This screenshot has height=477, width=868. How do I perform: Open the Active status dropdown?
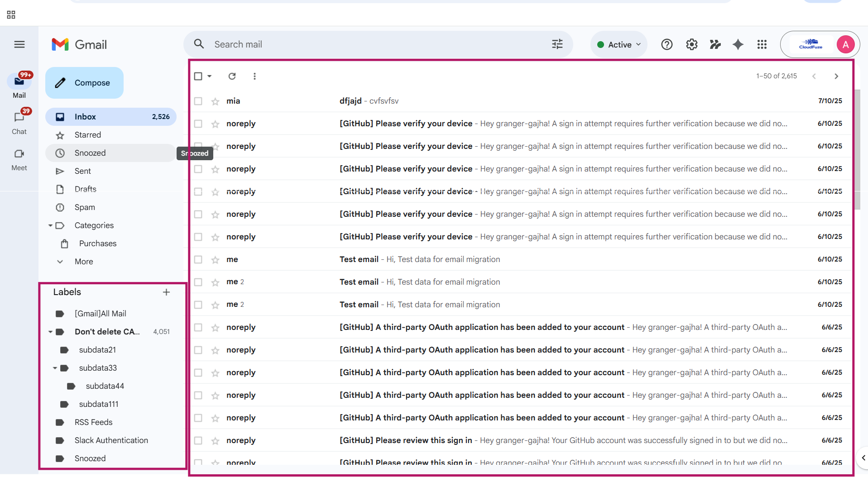click(619, 44)
